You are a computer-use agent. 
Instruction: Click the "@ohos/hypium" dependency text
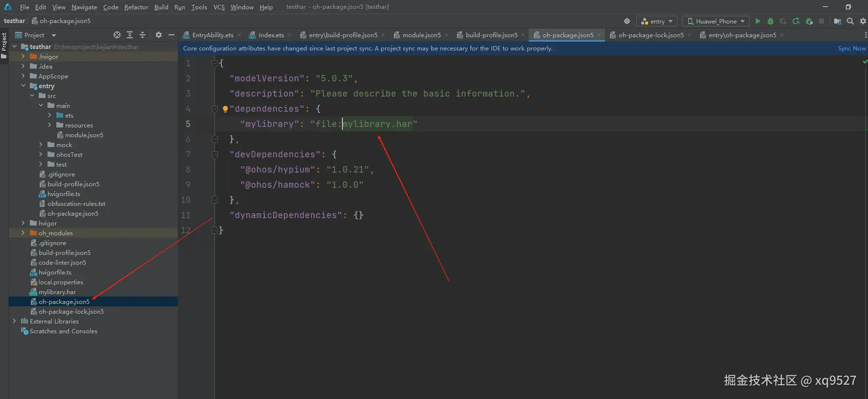point(278,170)
